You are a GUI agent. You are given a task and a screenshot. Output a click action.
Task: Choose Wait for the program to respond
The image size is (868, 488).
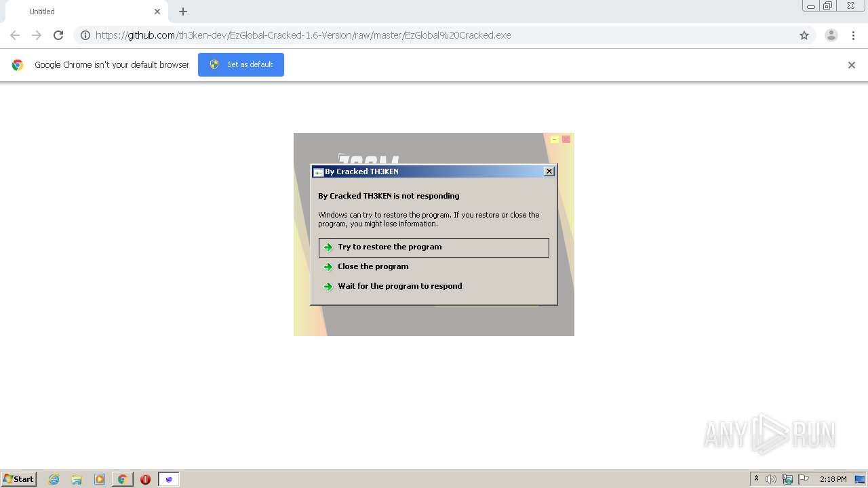point(434,286)
